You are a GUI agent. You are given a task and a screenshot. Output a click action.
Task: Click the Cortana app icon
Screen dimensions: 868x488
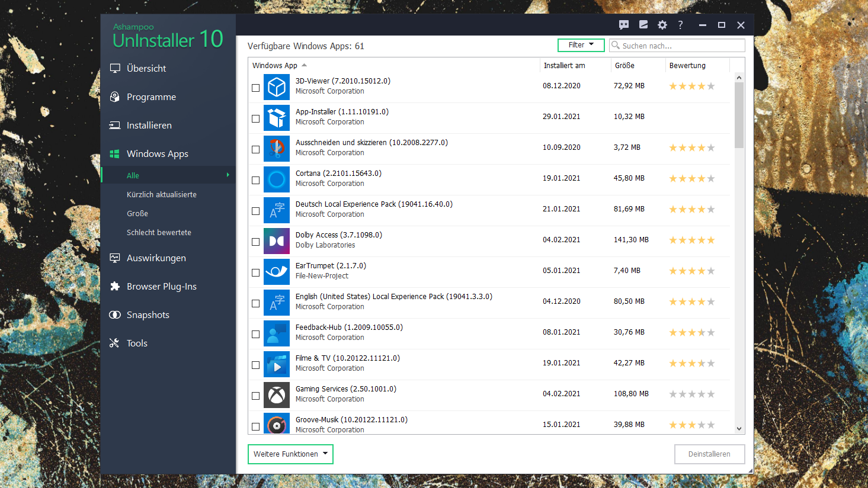point(277,179)
